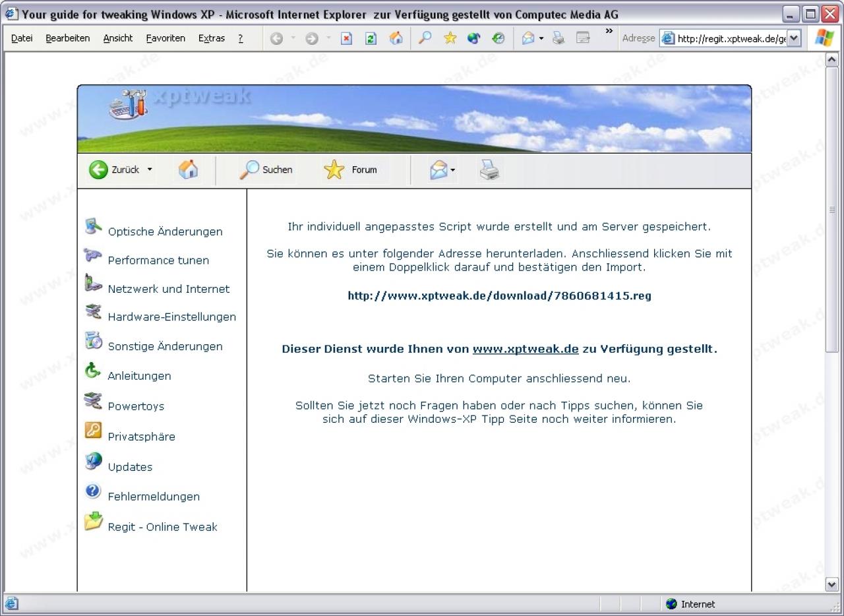Open the Favoriten menu
The width and height of the screenshot is (844, 616).
pos(166,38)
